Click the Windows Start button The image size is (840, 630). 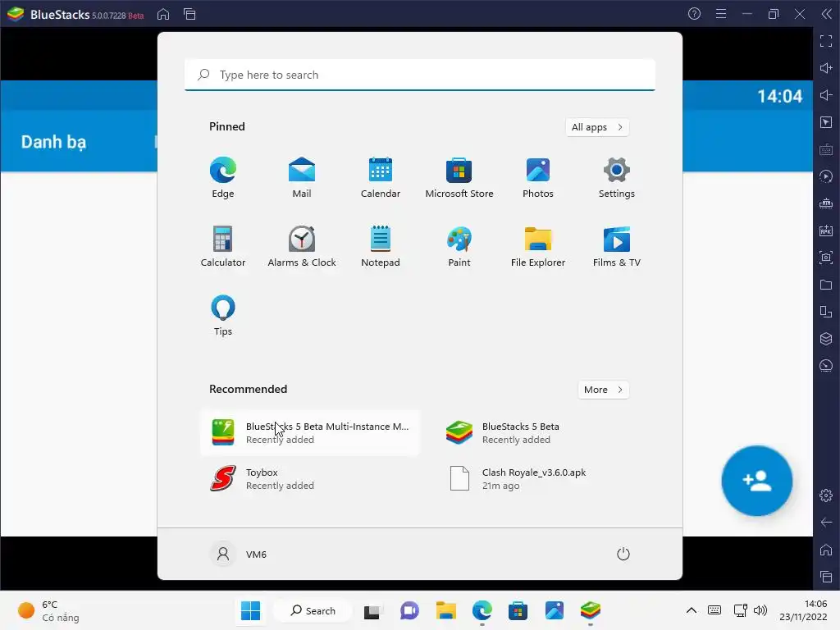coord(251,610)
